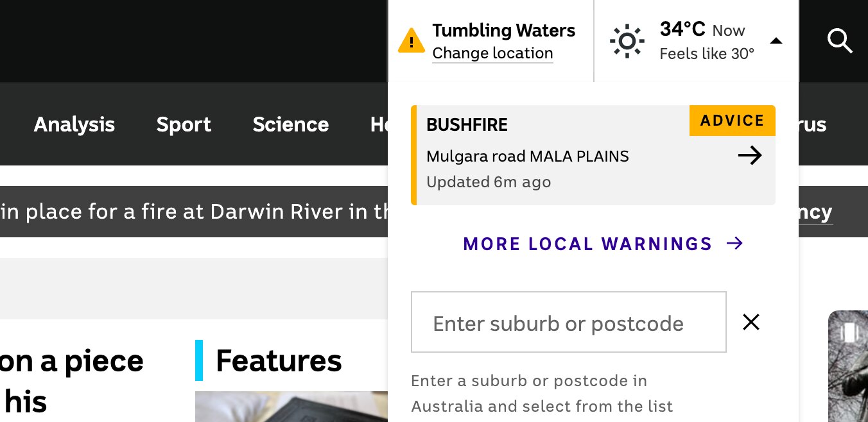Click the suburb or postcode field

coord(568,322)
